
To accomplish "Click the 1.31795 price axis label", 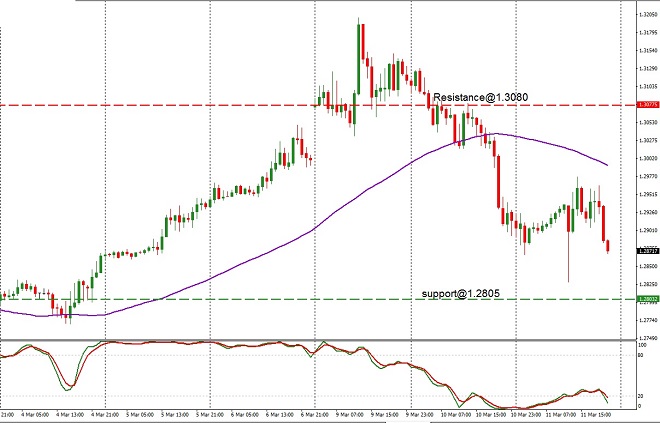I will 648,32.
